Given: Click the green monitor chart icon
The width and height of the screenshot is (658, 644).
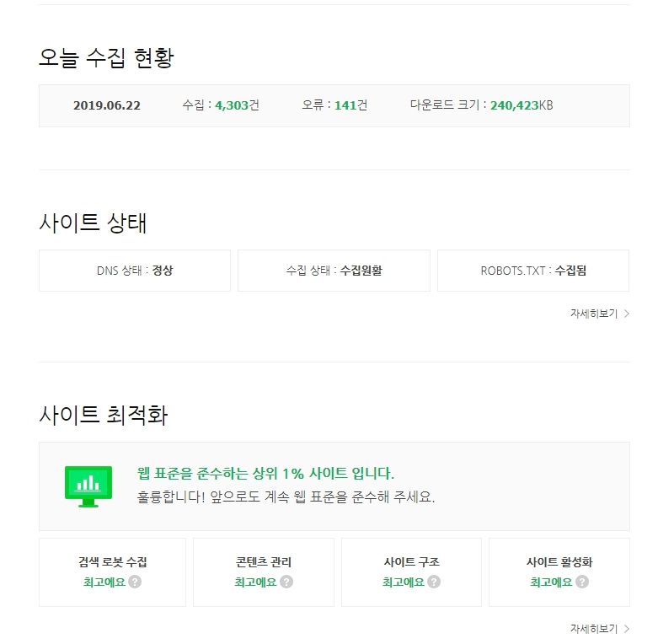Looking at the screenshot, I should [88, 486].
